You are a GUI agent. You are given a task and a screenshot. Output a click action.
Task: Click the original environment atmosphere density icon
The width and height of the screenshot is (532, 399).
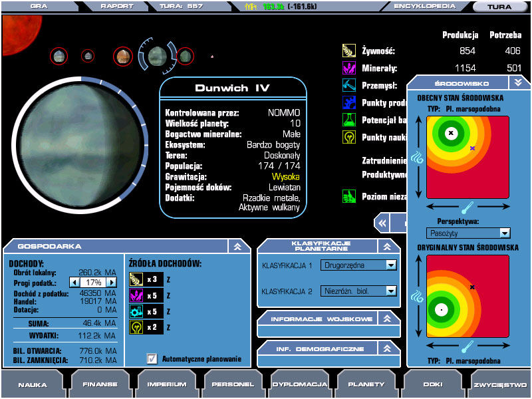[418, 297]
